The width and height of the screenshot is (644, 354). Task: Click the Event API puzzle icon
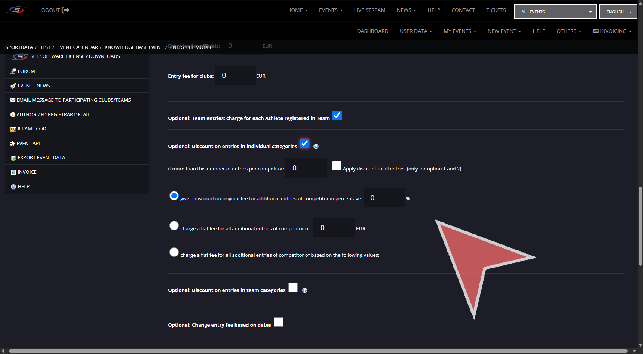(13, 144)
